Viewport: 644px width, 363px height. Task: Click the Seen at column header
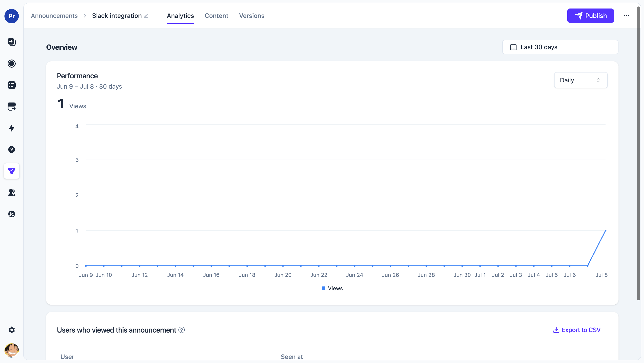click(292, 357)
